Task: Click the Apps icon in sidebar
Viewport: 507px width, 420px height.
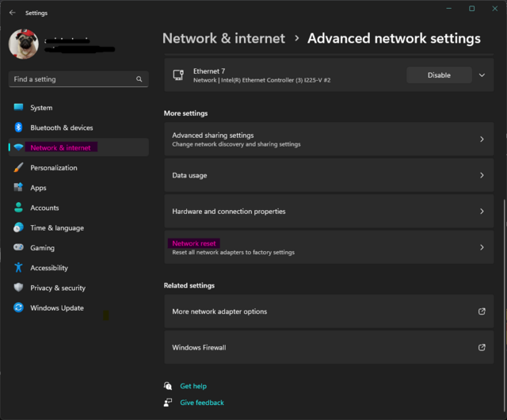Action: 18,188
